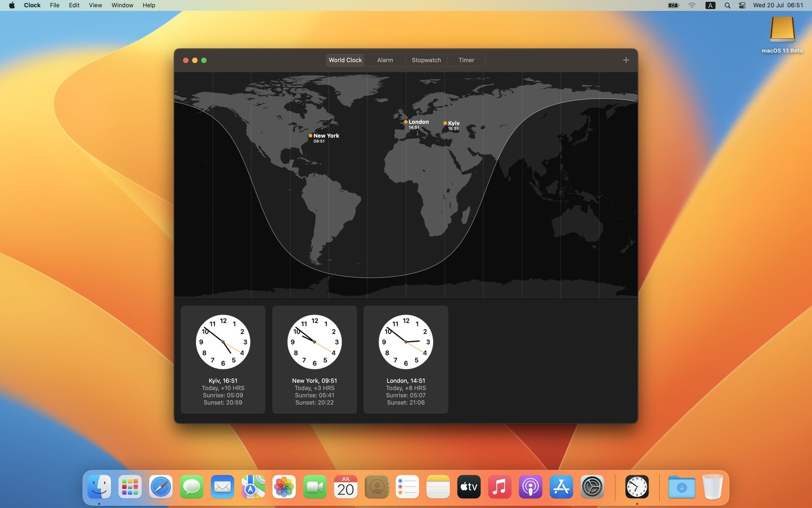This screenshot has height=508, width=812.
Task: Open Finder from the Dock
Action: coord(99,487)
